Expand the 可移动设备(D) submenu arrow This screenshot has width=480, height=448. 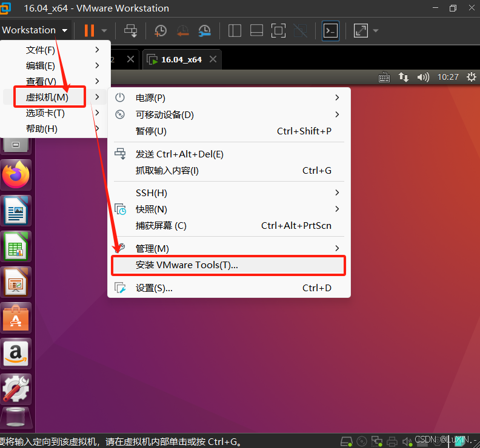click(337, 114)
